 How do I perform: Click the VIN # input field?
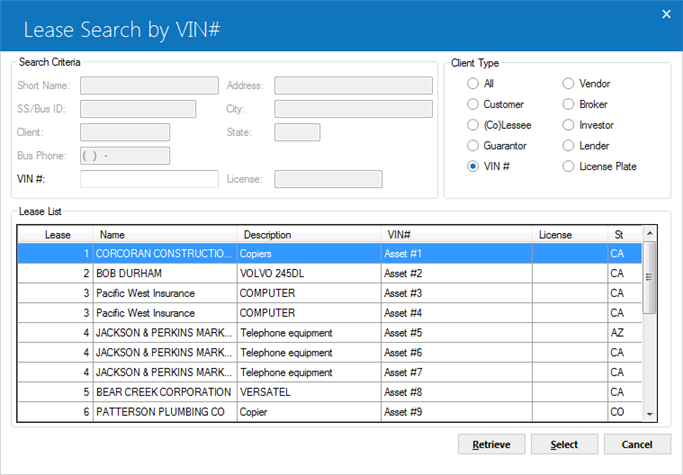(149, 179)
